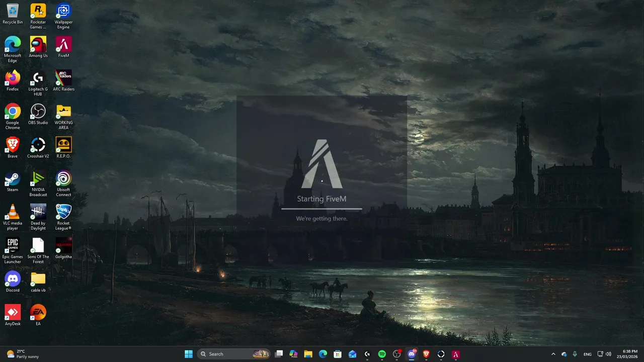This screenshot has width=644, height=362.
Task: Select the Among Us desktop icon
Action: [38, 47]
